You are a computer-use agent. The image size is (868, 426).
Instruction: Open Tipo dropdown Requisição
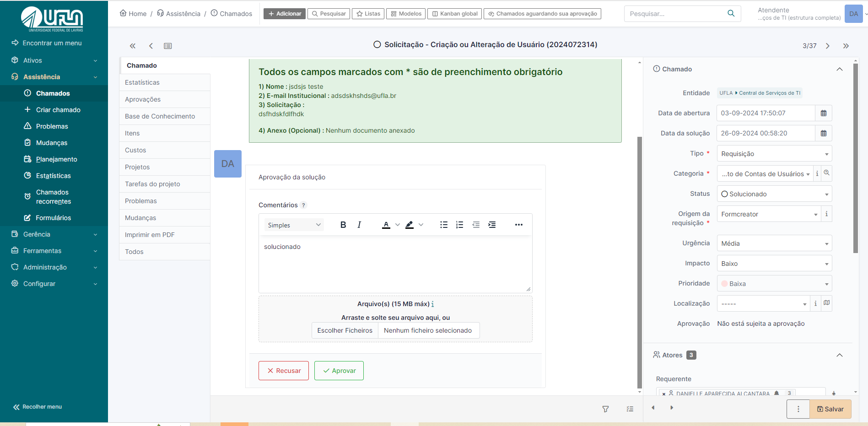(x=774, y=154)
